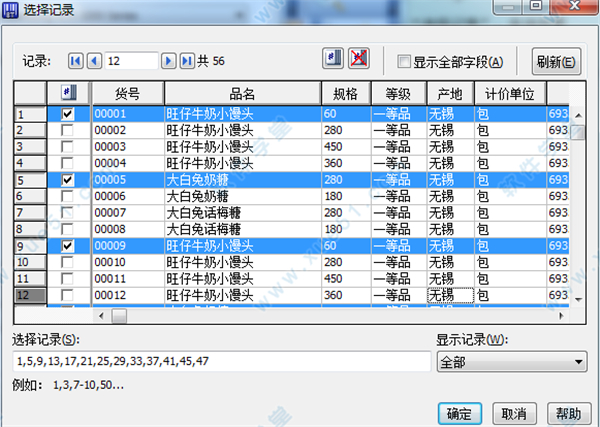The image size is (600, 427).
Task: Check the row 2 checkbox
Action: point(68,131)
